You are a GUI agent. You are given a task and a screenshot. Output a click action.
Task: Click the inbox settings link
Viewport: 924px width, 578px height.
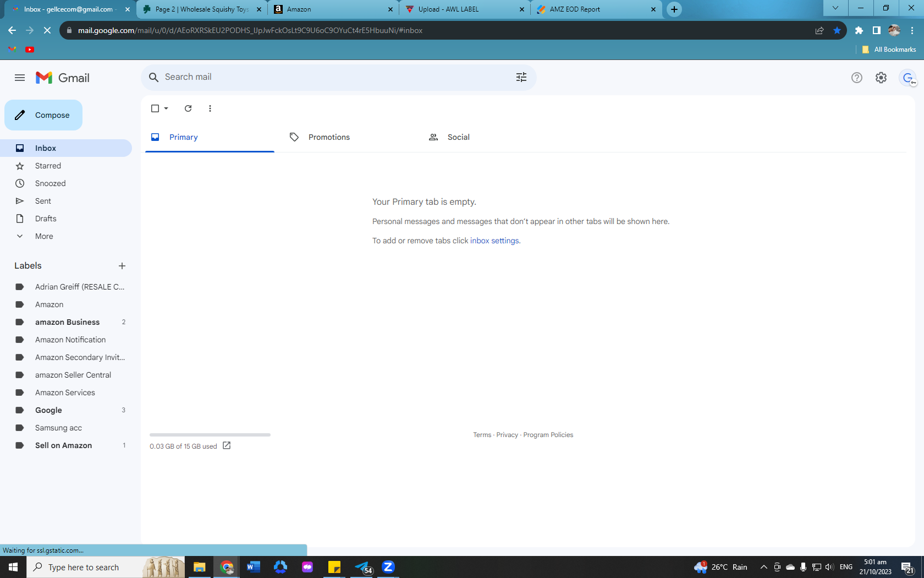click(x=494, y=241)
